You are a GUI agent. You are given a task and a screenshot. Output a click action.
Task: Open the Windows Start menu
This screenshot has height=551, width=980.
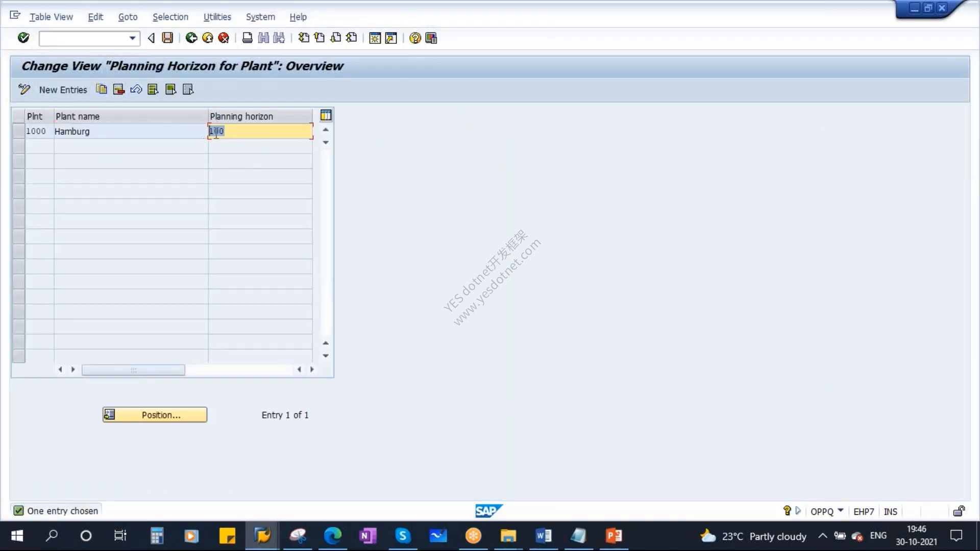[17, 536]
